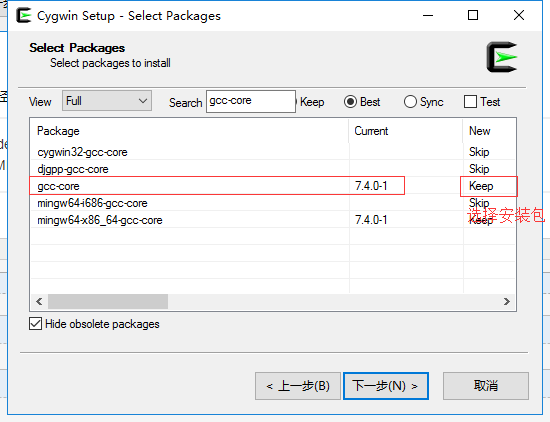Select the gcc-core package name
Viewport: 550px width, 422px height.
pos(58,186)
